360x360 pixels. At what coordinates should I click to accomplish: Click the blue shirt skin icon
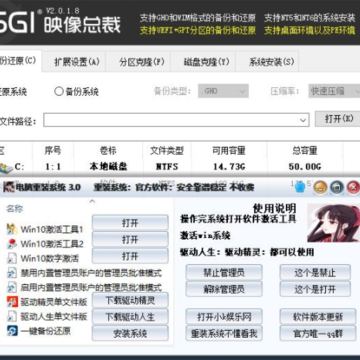pyautogui.click(x=301, y=187)
